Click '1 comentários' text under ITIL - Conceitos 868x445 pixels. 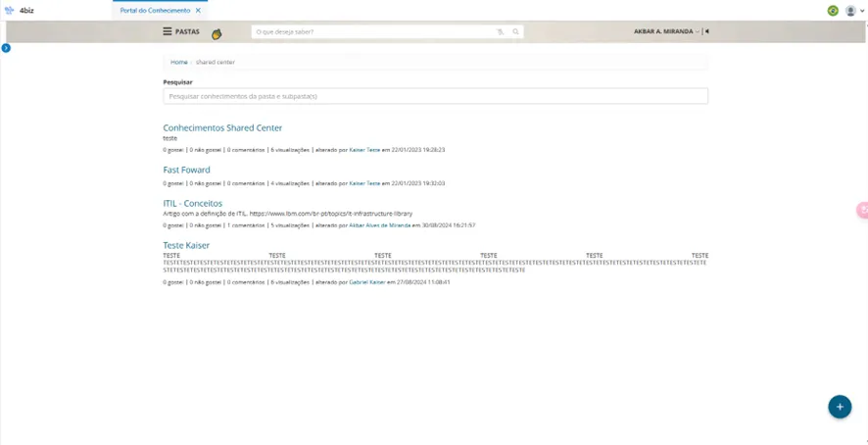(246, 225)
